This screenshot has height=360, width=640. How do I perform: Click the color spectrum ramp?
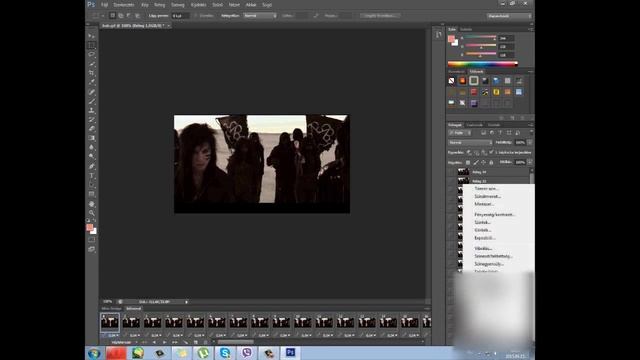482,64
